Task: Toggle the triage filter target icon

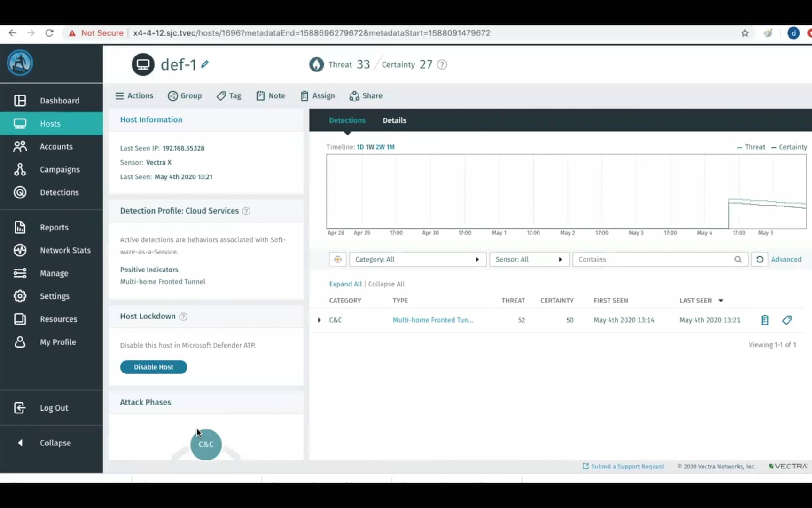Action: pos(337,259)
